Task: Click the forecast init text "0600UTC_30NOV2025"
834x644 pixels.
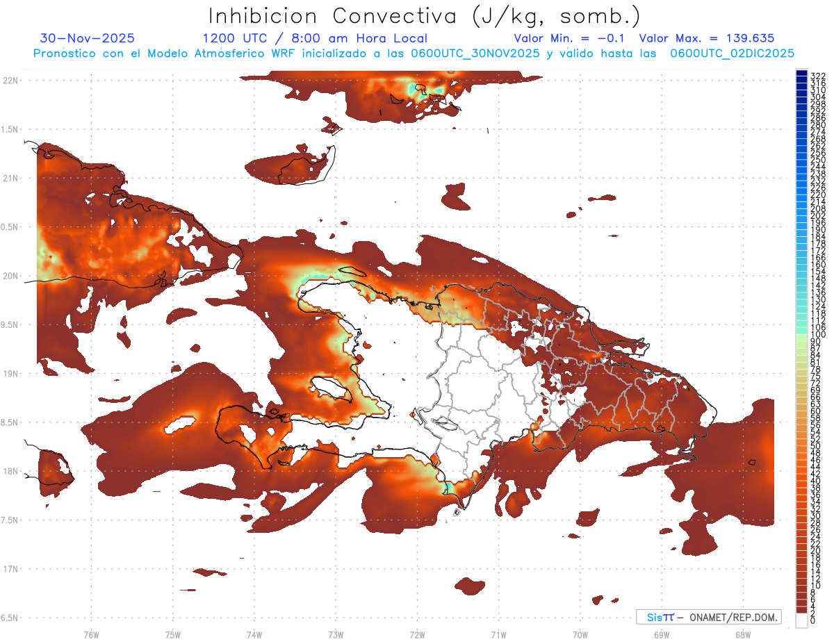Action: coord(475,53)
